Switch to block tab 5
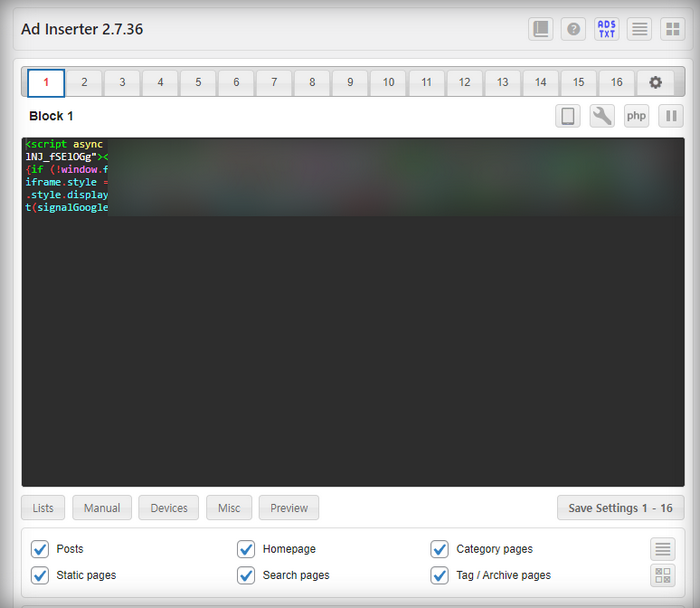Image resolution: width=700 pixels, height=608 pixels. coord(198,83)
